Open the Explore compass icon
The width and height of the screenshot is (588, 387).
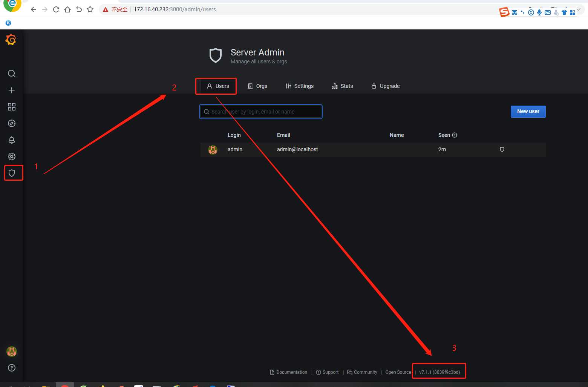click(x=12, y=123)
